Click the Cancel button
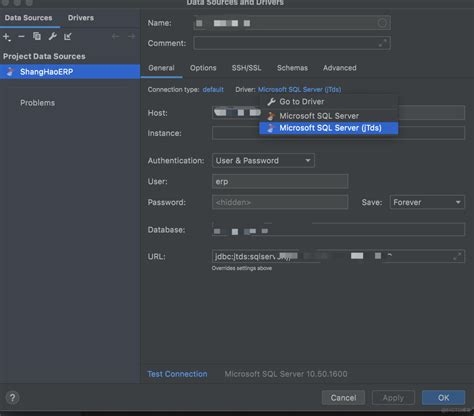 [343, 398]
